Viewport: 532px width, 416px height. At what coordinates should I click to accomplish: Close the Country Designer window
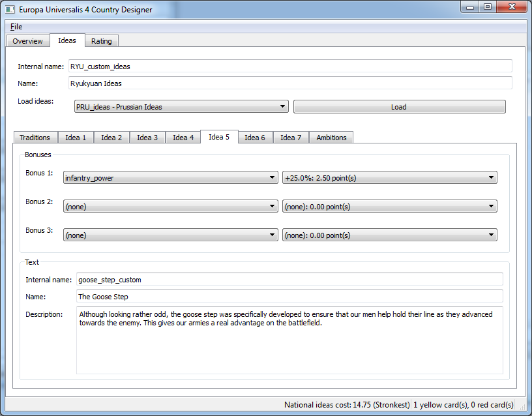pos(512,7)
